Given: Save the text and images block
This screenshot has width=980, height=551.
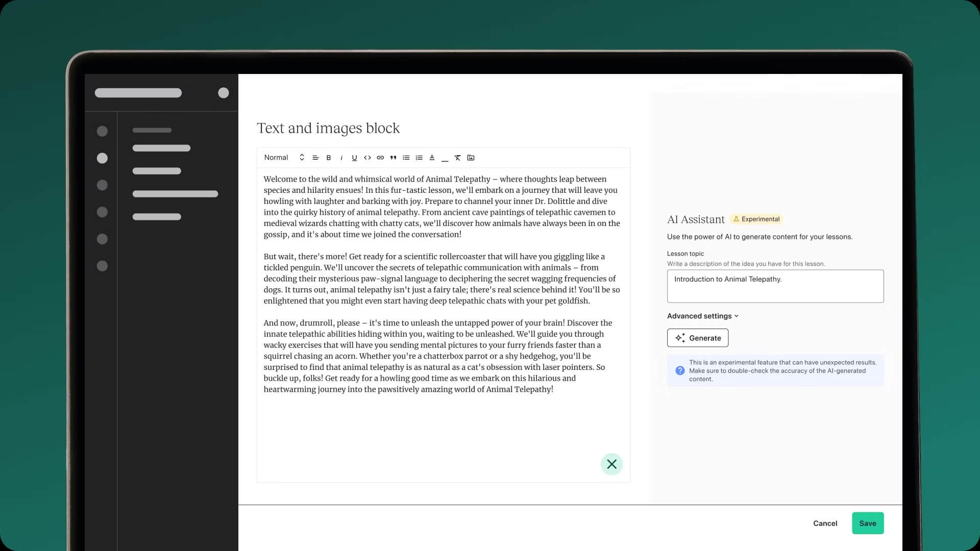Looking at the screenshot, I should click(x=867, y=523).
